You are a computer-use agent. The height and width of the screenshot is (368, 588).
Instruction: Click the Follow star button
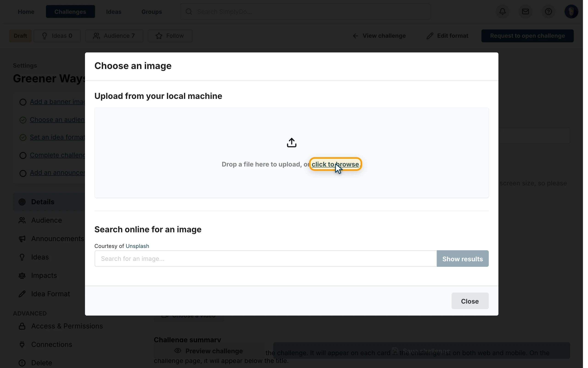point(170,36)
